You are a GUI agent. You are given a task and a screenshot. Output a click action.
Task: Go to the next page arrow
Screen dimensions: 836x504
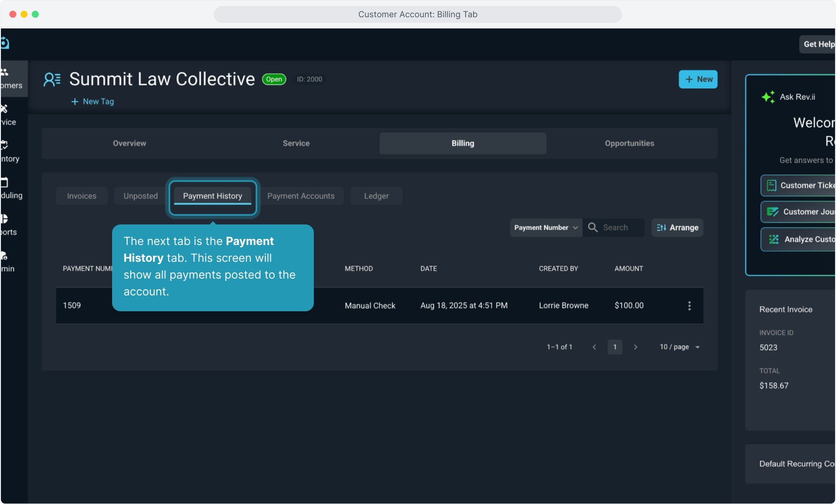coord(635,347)
